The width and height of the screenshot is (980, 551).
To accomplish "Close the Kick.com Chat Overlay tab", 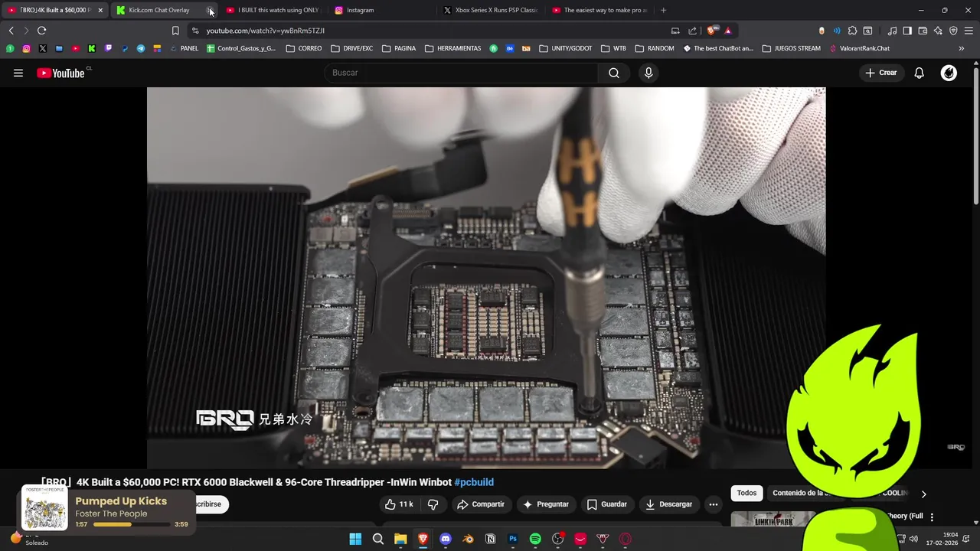I will (x=210, y=11).
